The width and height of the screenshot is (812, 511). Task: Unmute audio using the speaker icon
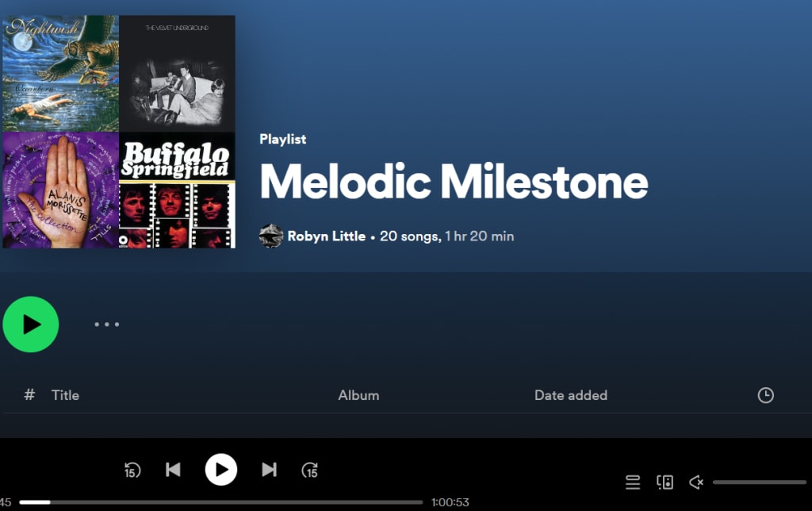pos(696,482)
